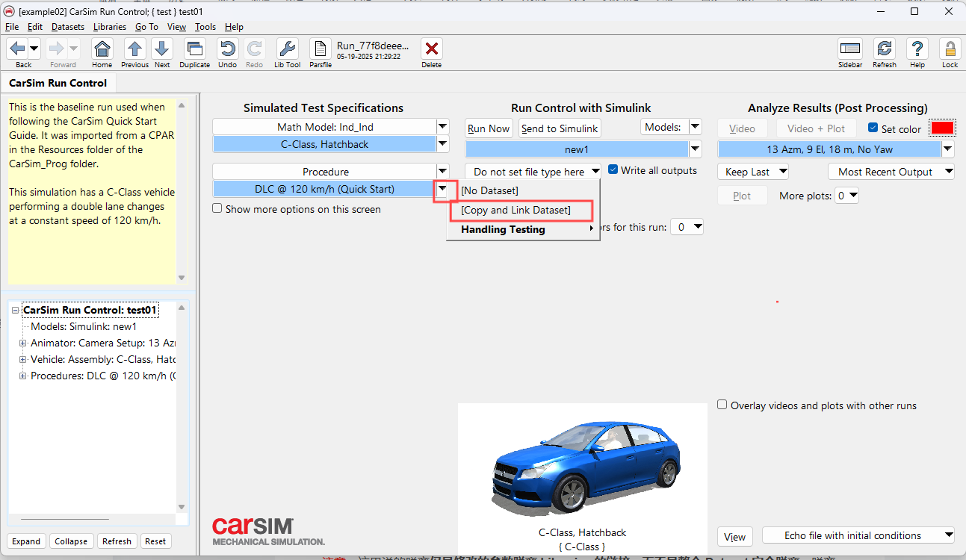Click the Undo toolbar icon
966x560 pixels.
pyautogui.click(x=228, y=49)
